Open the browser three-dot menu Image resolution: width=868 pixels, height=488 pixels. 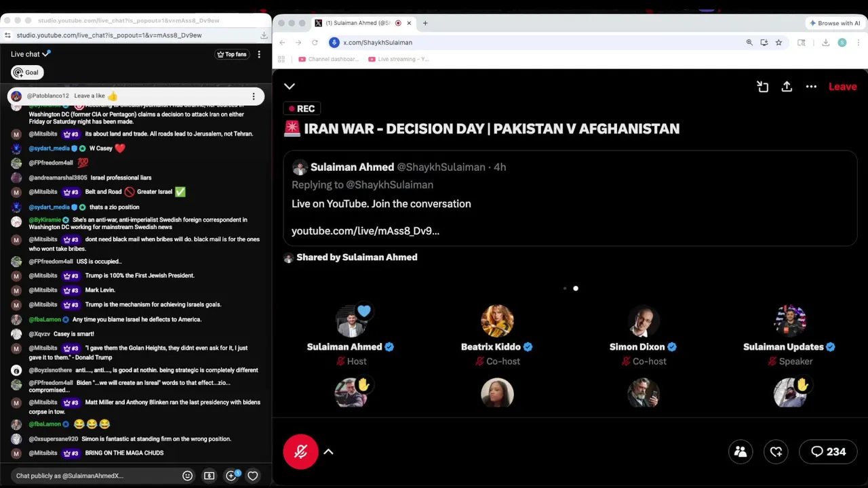[x=857, y=43]
